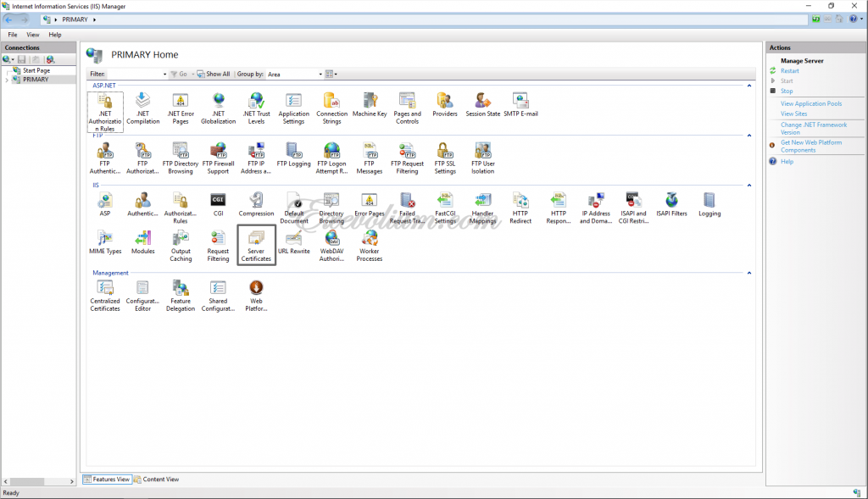Screen dimensions: 868x499
Task: Open .NET Error Pages feature
Action: point(181,108)
